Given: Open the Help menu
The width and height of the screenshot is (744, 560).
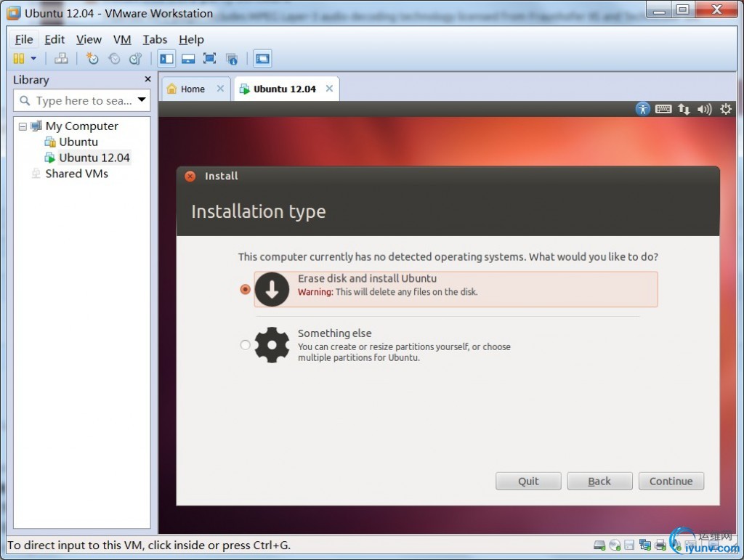Looking at the screenshot, I should pos(191,40).
